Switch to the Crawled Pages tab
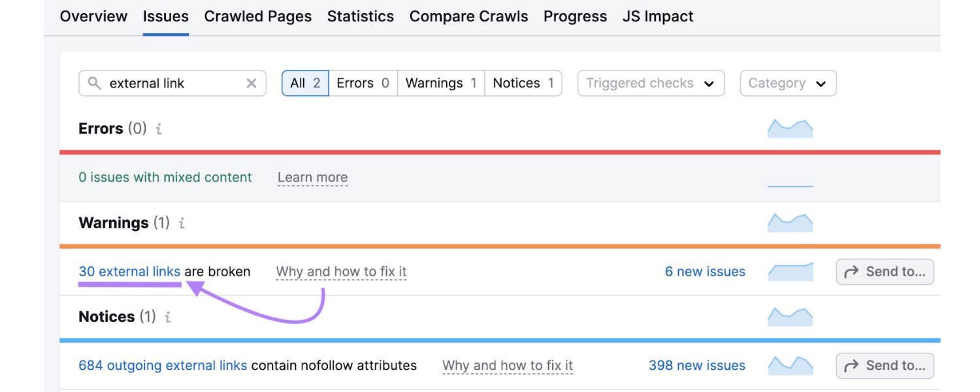The height and width of the screenshot is (392, 980). (x=257, y=16)
